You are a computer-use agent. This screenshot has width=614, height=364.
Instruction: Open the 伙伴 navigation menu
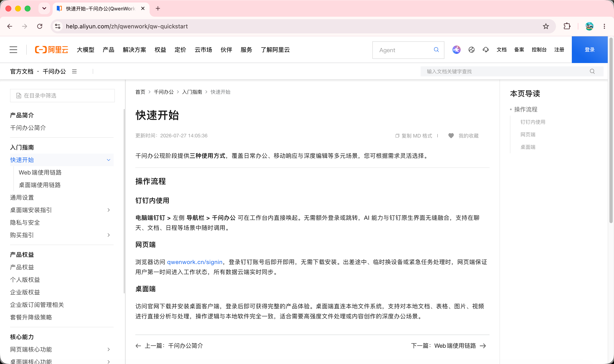(226, 50)
